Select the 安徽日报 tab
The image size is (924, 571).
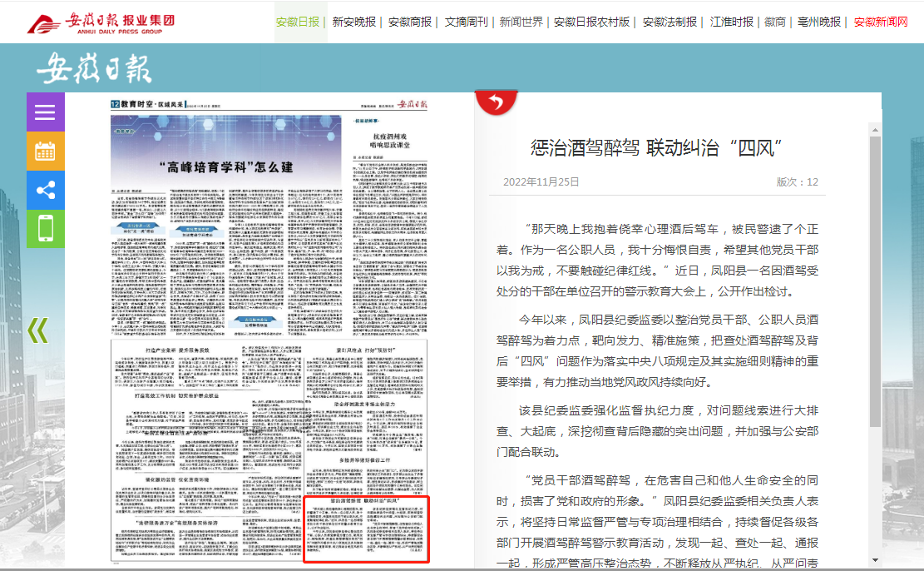298,22
